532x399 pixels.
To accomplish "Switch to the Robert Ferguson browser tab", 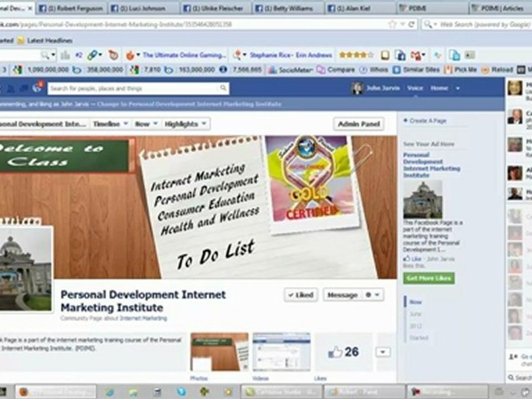I will click(71, 8).
